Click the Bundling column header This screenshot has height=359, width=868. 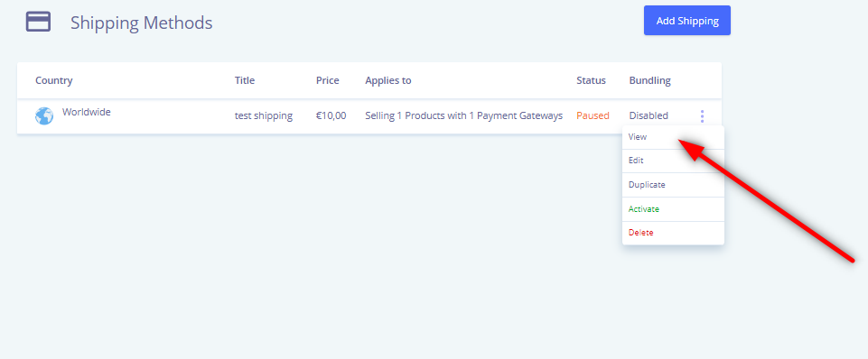(650, 80)
